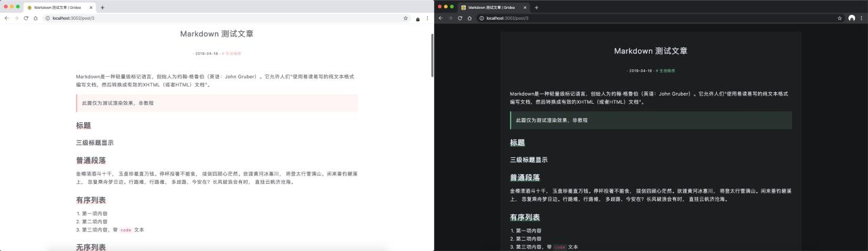Click heading 标题 in dark window

(x=517, y=143)
